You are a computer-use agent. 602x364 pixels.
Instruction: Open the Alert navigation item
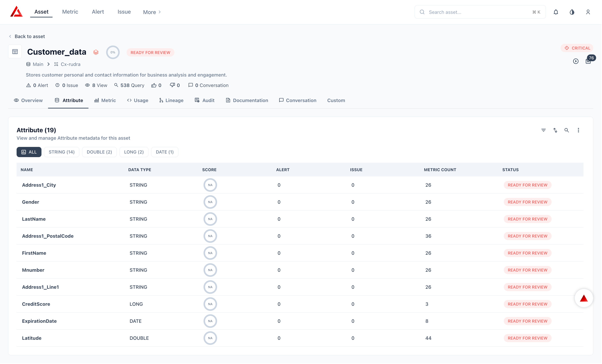98,12
